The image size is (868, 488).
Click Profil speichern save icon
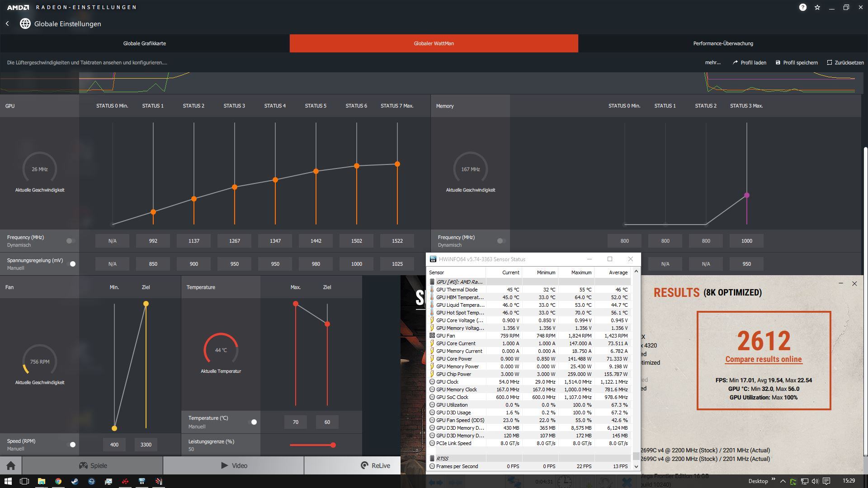pos(778,62)
